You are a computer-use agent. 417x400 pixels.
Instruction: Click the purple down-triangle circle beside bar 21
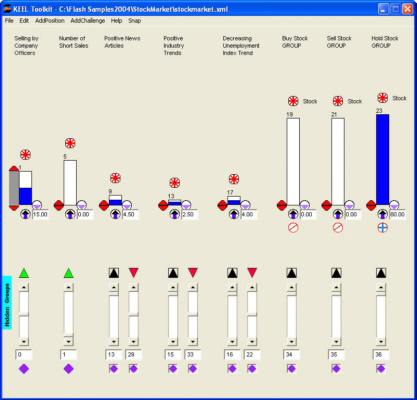click(349, 205)
